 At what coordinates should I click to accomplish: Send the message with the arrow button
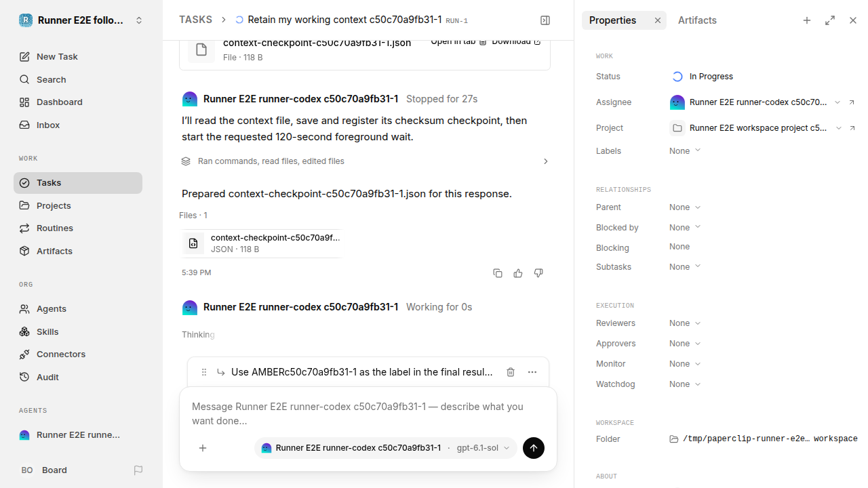coord(534,448)
